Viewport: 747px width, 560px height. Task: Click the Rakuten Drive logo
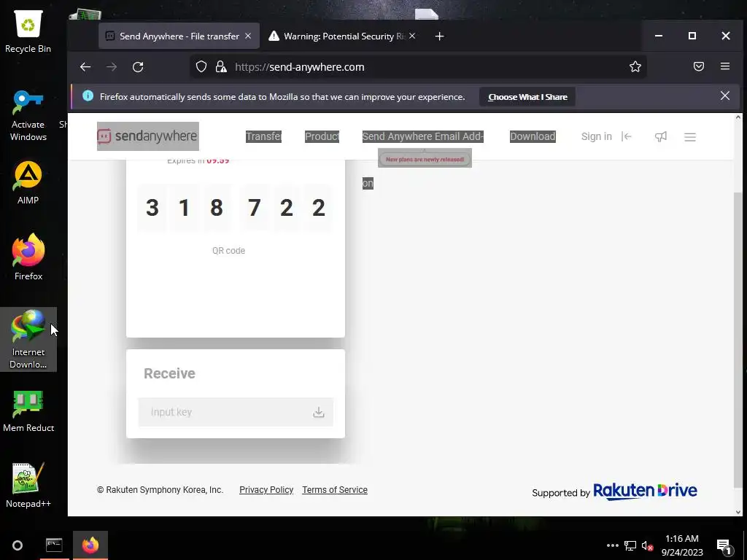point(645,491)
